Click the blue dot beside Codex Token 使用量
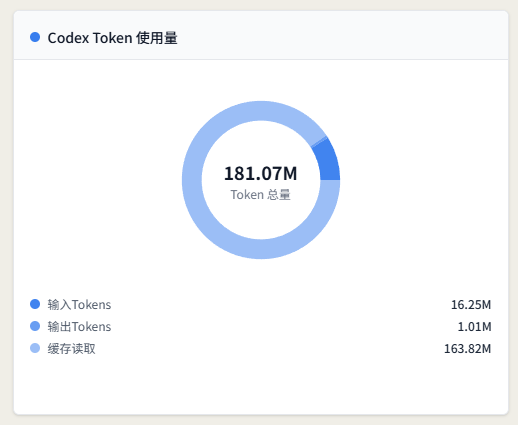This screenshot has height=425, width=518. [35, 37]
